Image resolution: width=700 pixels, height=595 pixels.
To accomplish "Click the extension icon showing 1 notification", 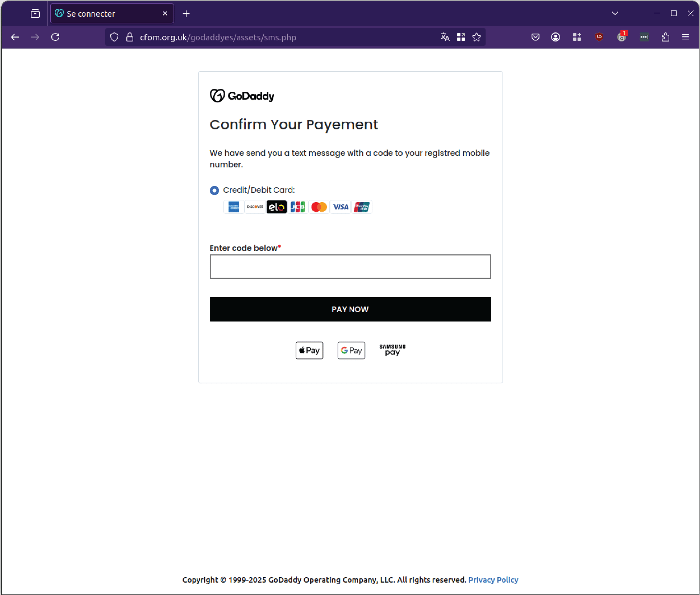I will [x=622, y=37].
